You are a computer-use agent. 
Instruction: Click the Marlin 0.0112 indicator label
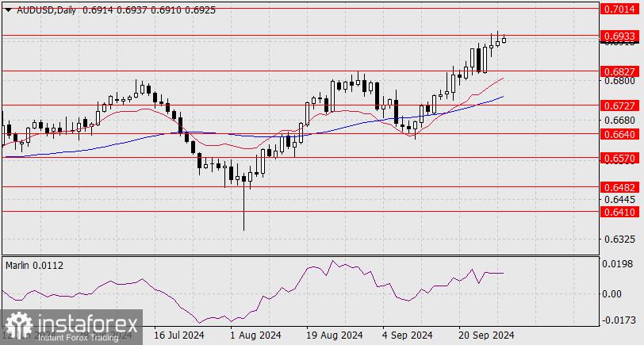35,266
